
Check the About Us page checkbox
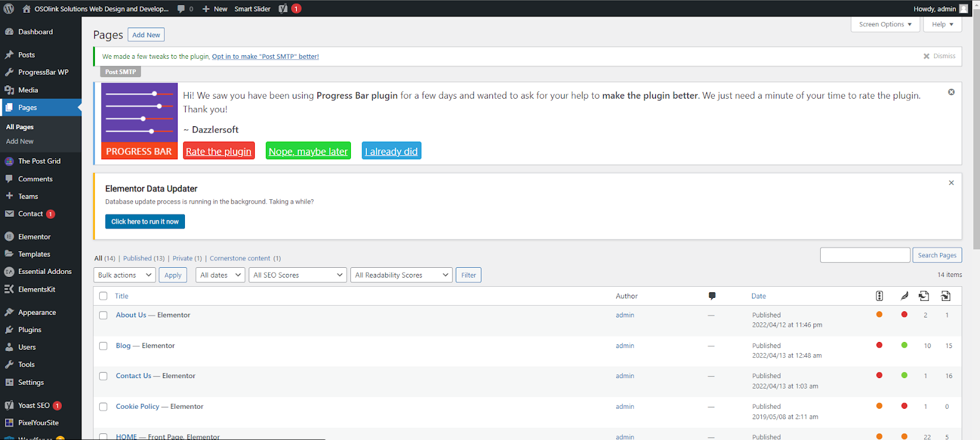[x=103, y=316]
